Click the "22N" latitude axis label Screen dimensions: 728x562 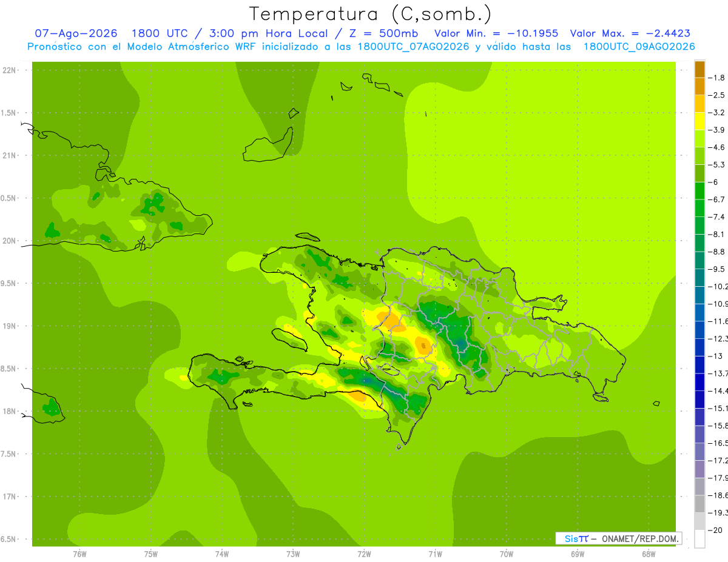(9, 70)
